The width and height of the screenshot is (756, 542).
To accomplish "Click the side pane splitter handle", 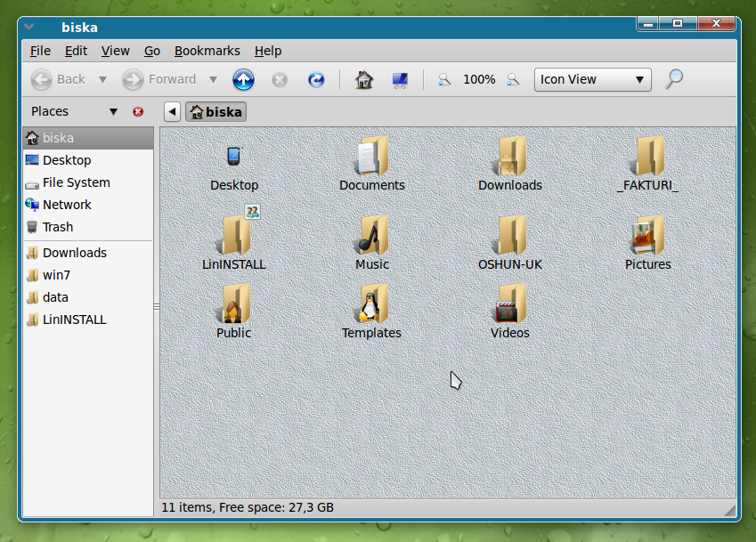I will [x=156, y=306].
